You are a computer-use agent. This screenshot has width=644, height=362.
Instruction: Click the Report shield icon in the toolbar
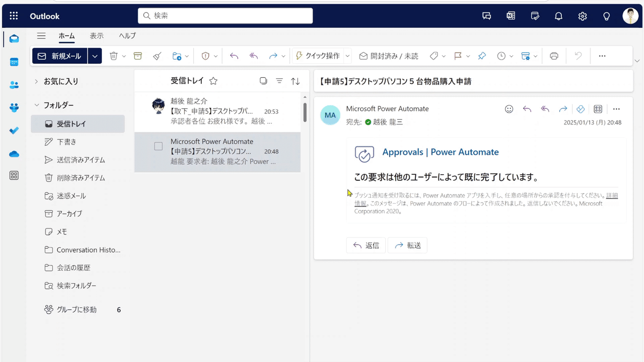pyautogui.click(x=205, y=56)
